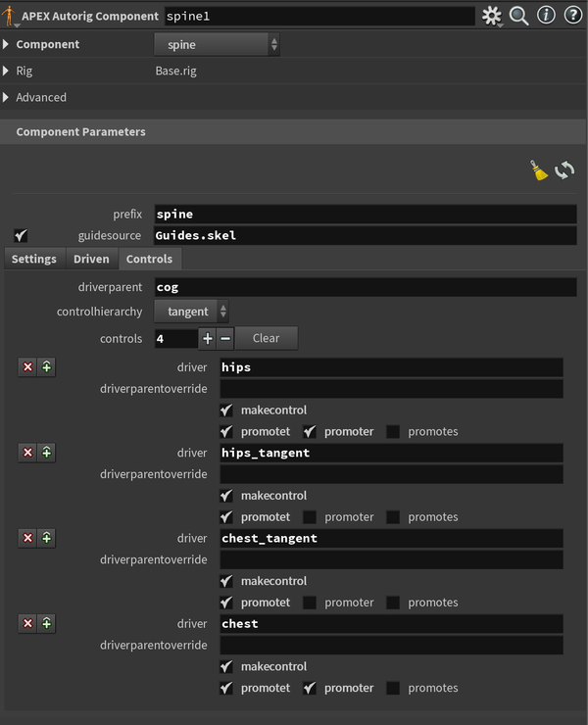Open the gear settings menu
The width and height of the screenshot is (588, 725).
coord(492,16)
